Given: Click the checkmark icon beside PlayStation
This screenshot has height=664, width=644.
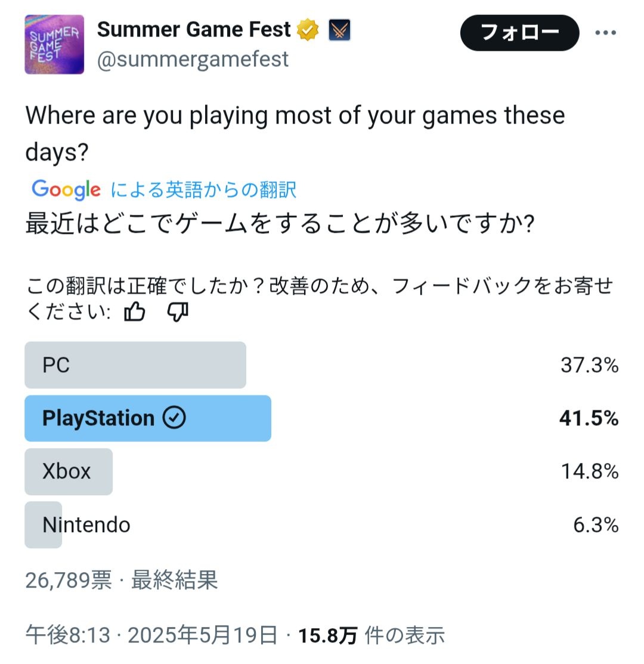Looking at the screenshot, I should (x=174, y=418).
